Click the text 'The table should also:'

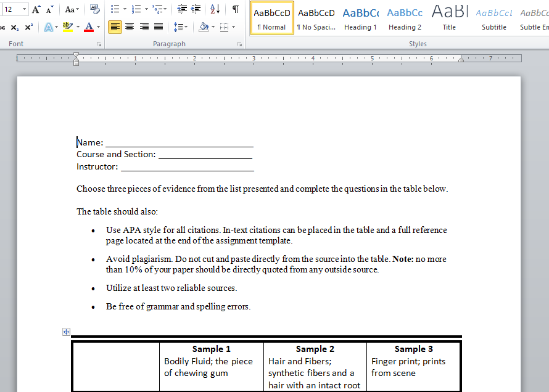[117, 211]
